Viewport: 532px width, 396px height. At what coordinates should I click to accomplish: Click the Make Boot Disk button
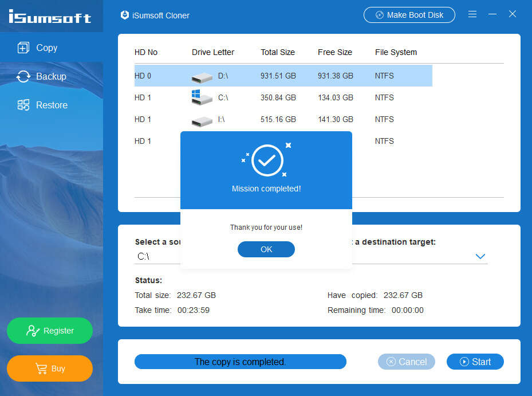[x=409, y=15]
